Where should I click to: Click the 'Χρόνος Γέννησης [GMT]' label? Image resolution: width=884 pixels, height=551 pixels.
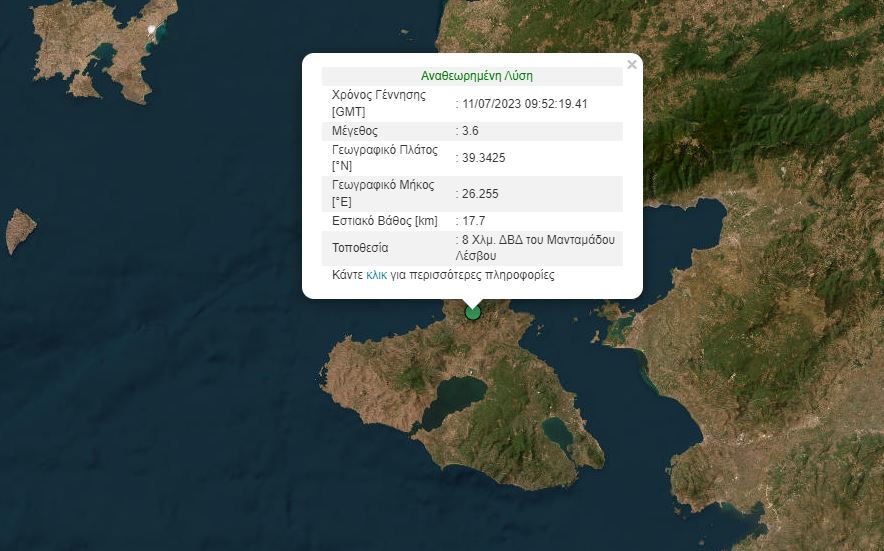tap(378, 103)
